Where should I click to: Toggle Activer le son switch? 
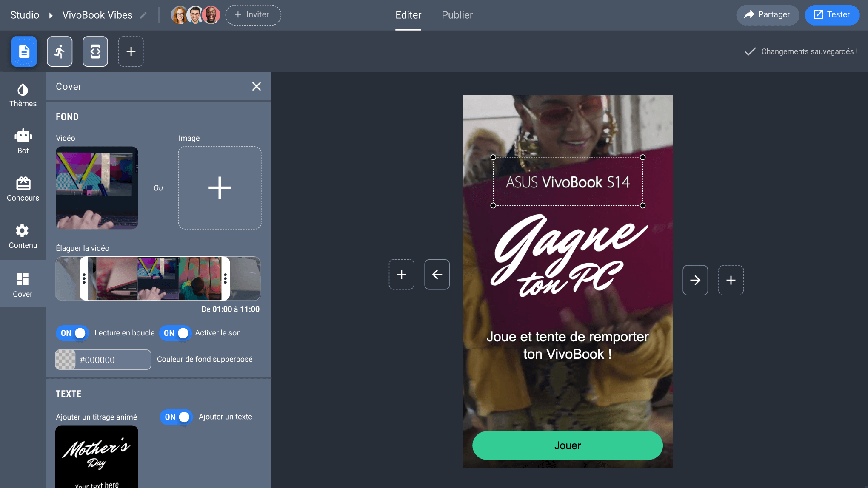click(175, 333)
